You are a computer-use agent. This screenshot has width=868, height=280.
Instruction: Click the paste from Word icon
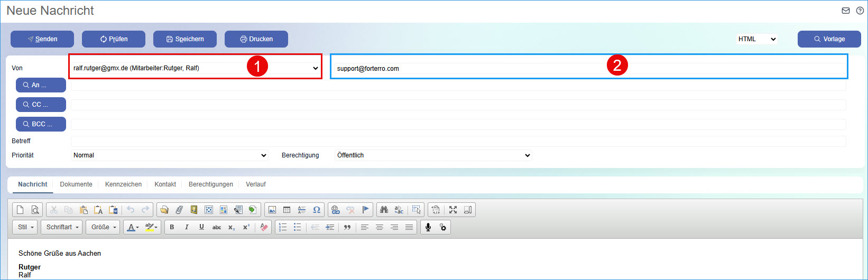[113, 210]
